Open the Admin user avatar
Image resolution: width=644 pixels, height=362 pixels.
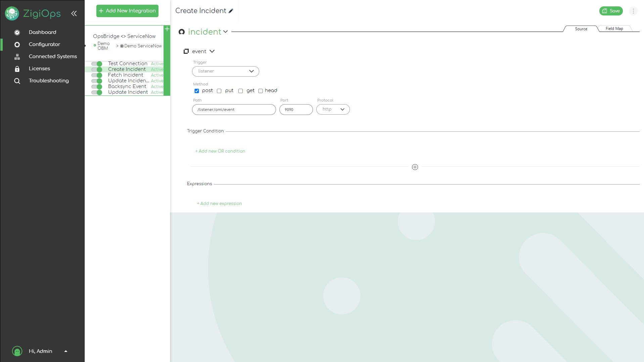point(17,351)
